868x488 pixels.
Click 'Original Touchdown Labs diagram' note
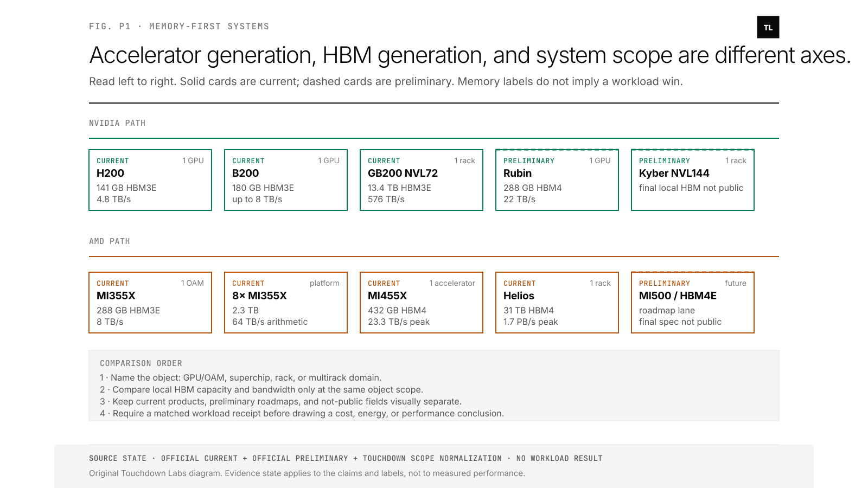pos(307,473)
